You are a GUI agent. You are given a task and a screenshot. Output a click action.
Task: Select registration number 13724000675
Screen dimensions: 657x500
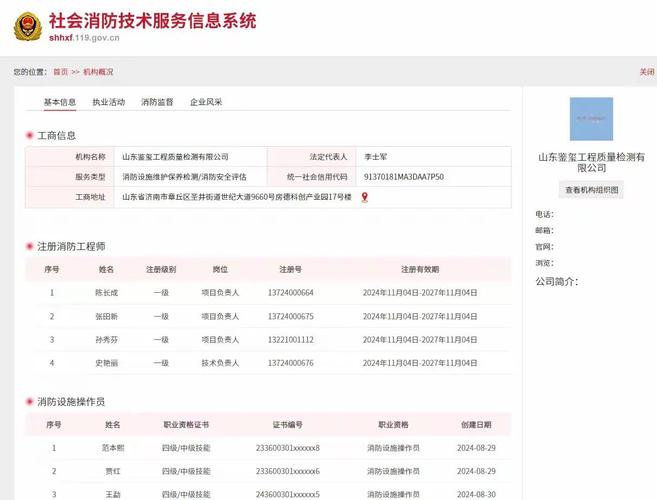click(291, 316)
